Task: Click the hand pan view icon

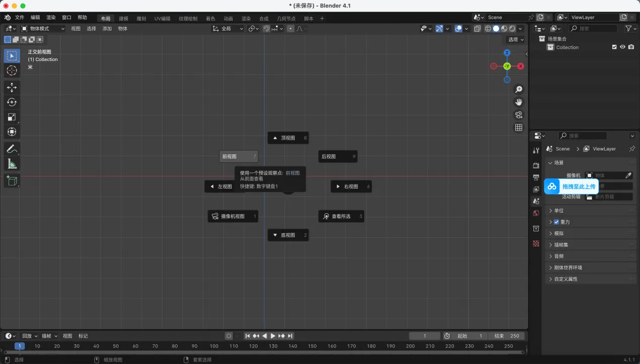Action: (x=518, y=102)
